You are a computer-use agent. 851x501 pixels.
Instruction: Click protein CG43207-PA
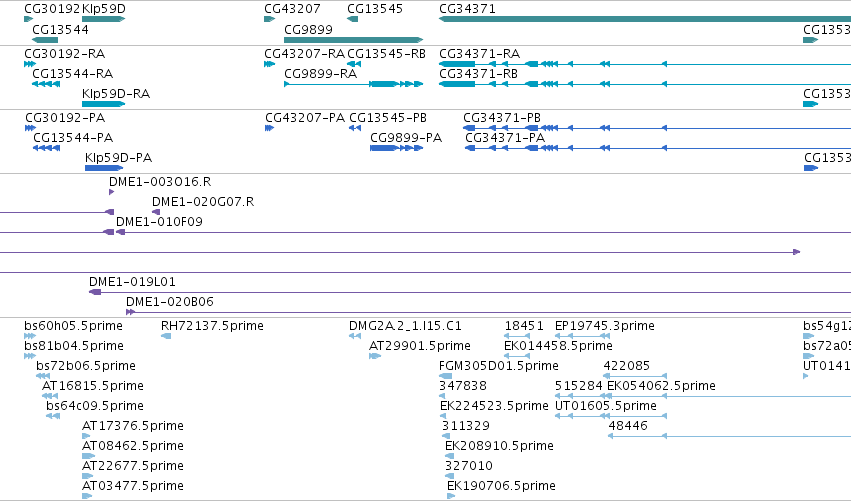[270, 128]
